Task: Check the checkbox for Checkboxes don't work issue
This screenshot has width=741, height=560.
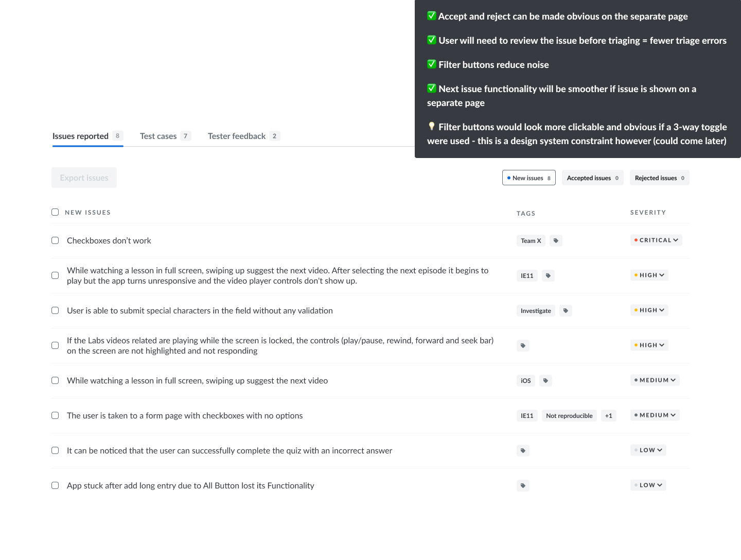Action: [55, 240]
